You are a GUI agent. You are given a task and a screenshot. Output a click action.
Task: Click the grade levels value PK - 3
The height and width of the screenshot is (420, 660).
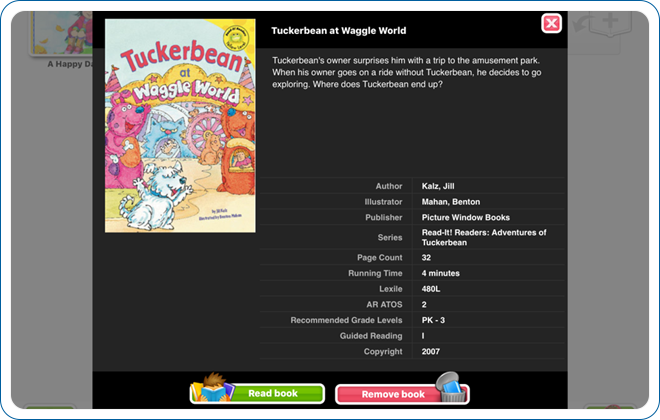(433, 320)
